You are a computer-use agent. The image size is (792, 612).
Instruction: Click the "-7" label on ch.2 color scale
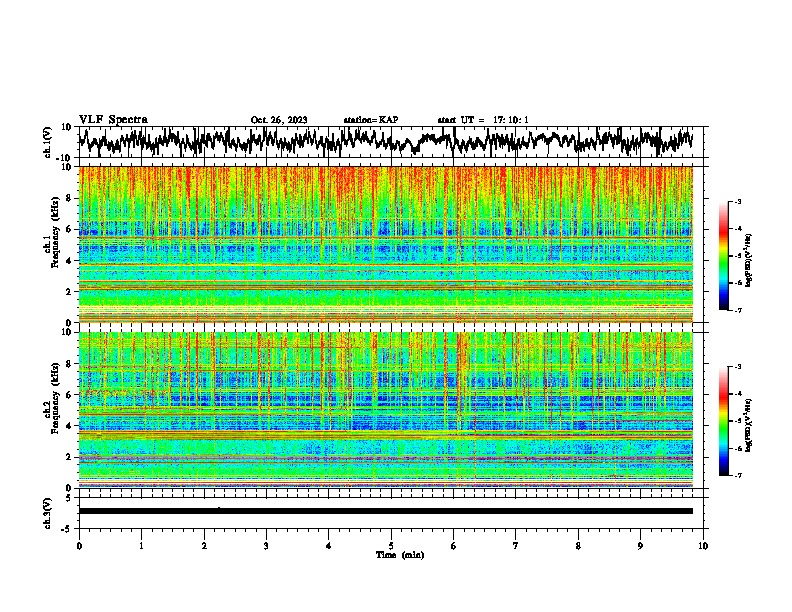pos(738,475)
